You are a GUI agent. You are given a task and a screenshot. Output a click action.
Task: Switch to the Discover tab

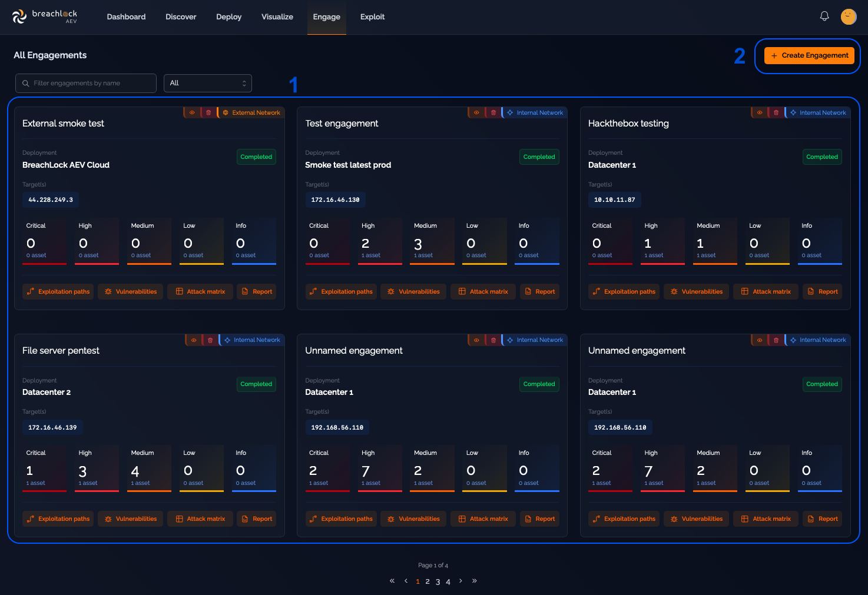point(181,16)
